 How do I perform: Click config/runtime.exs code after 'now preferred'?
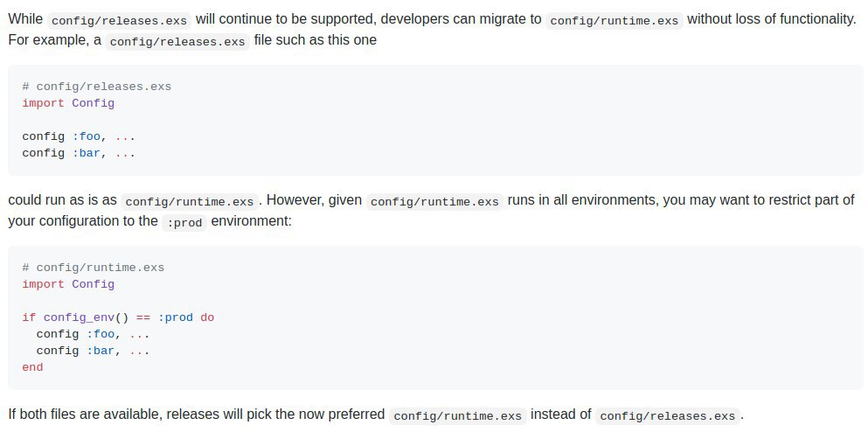pos(457,415)
